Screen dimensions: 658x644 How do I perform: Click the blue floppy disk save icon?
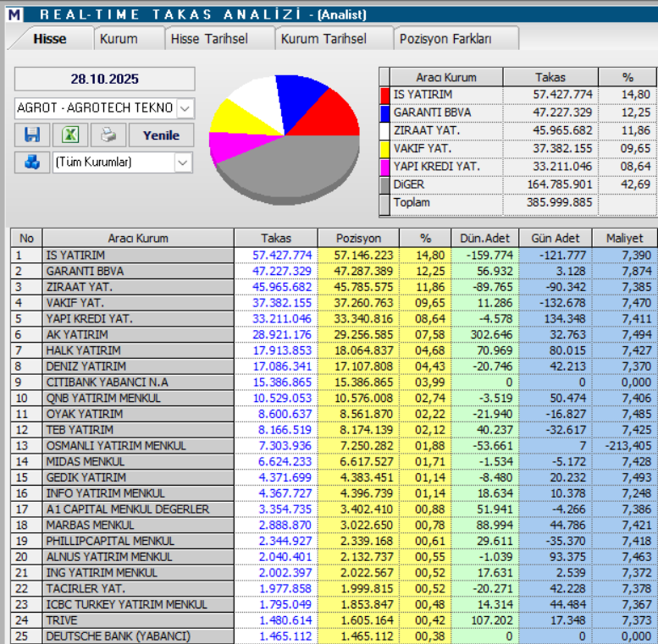[32, 135]
